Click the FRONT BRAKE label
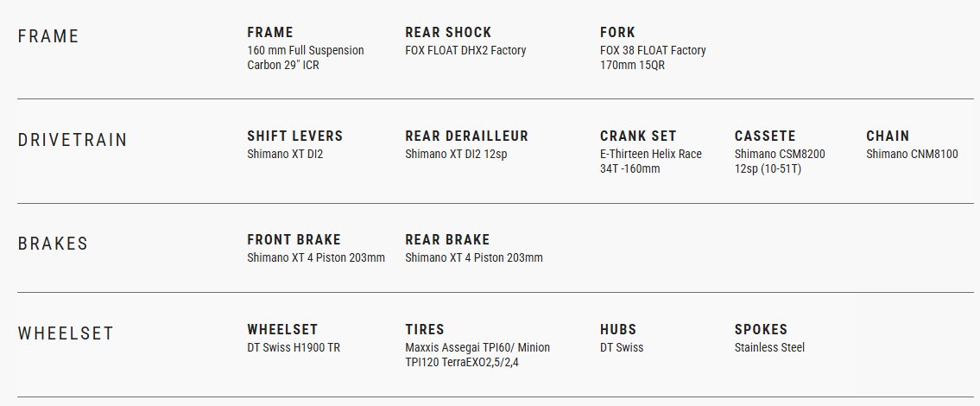Viewport: 980px width, 406px height. (294, 240)
